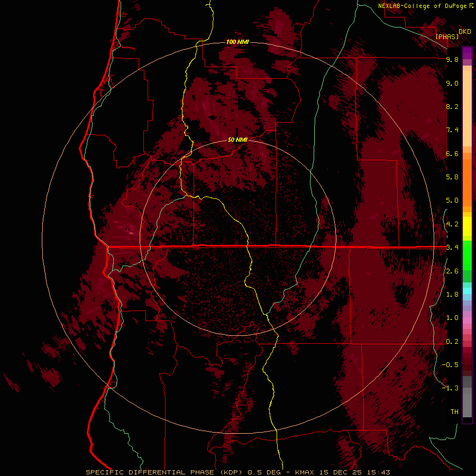Image resolution: width=476 pixels, height=476 pixels.
Task: Click the -1.3 scale label
Action: [x=450, y=388]
